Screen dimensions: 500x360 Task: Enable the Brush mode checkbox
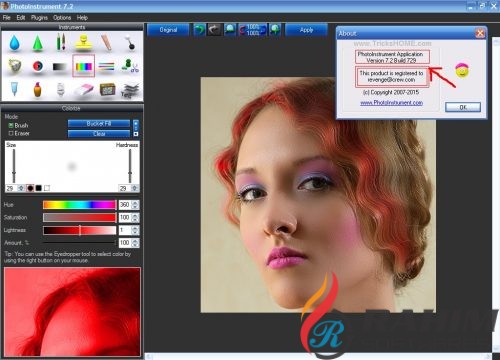pyautogui.click(x=11, y=125)
